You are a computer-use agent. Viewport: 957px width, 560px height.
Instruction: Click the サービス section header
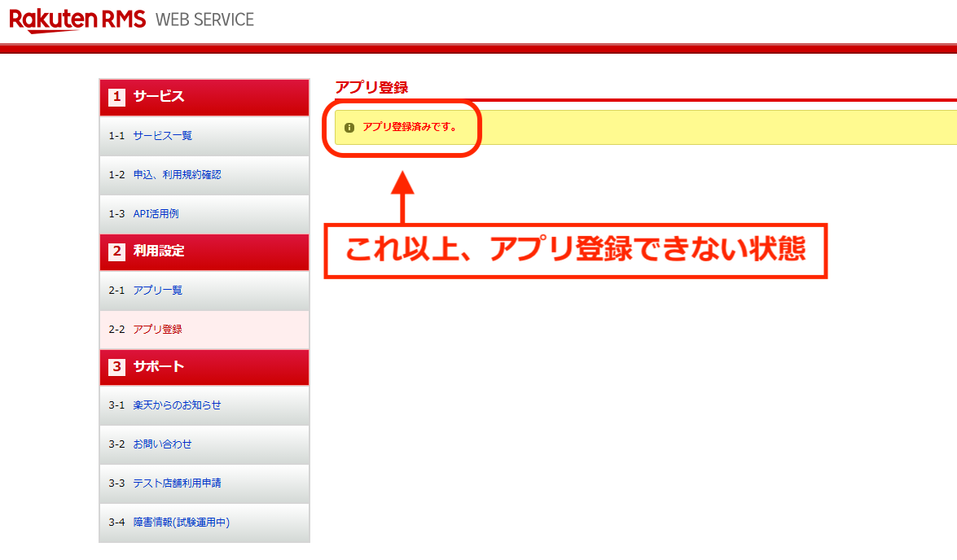point(159,97)
